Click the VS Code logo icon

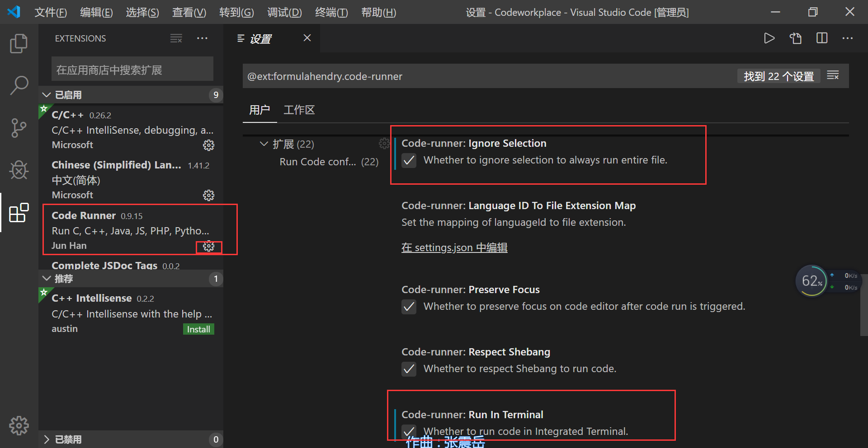[14, 12]
